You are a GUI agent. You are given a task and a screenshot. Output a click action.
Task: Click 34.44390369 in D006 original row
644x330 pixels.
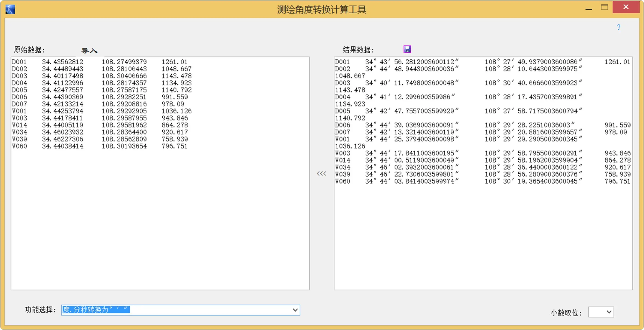(x=62, y=97)
